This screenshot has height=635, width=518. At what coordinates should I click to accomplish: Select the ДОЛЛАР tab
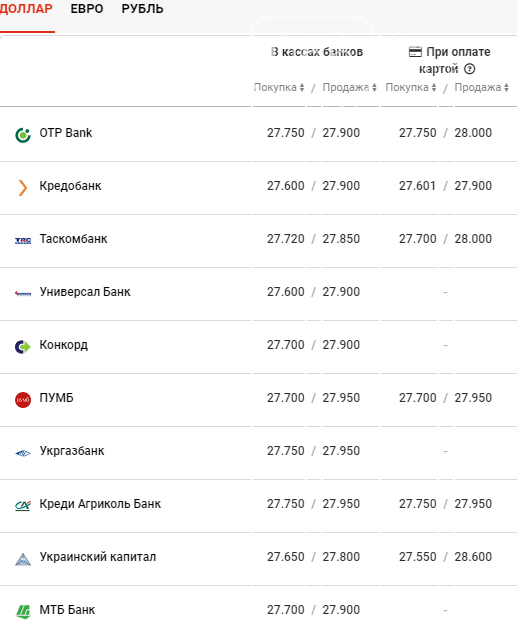(x=26, y=9)
